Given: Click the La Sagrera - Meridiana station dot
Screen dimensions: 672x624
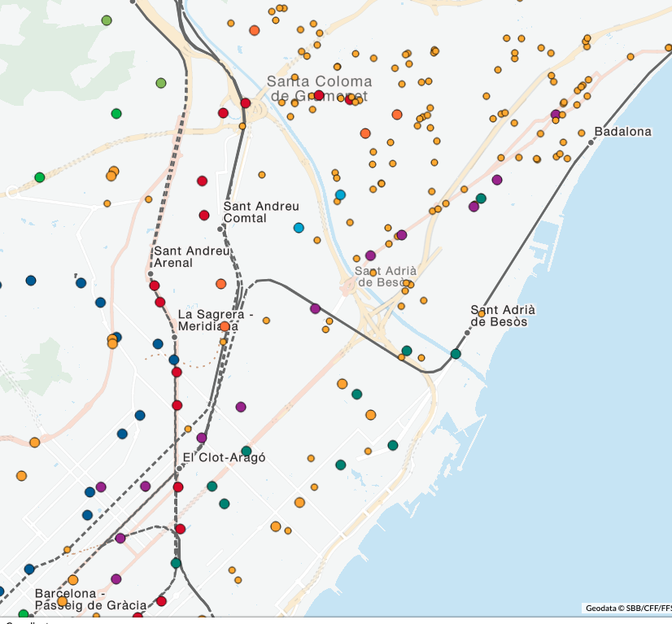Looking at the screenshot, I should pos(174,338).
